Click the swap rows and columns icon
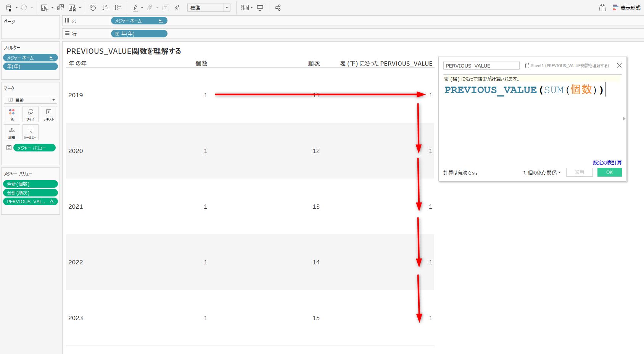 (x=93, y=8)
